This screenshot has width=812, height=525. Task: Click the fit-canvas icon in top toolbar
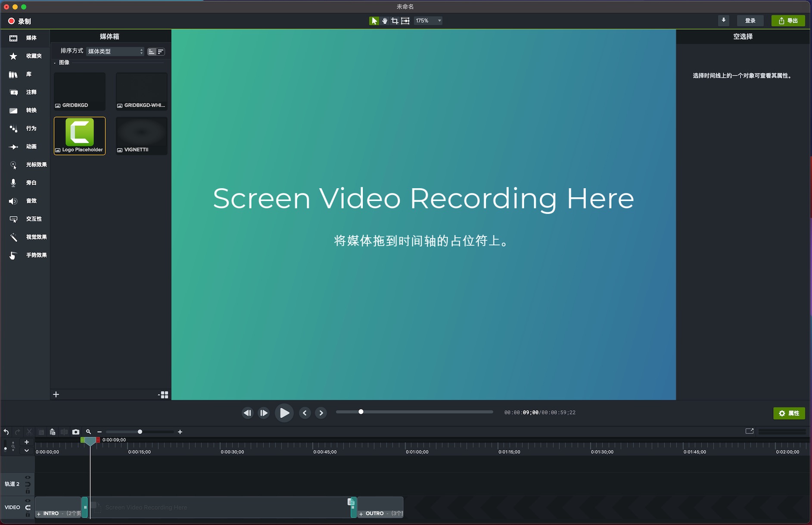tap(405, 21)
